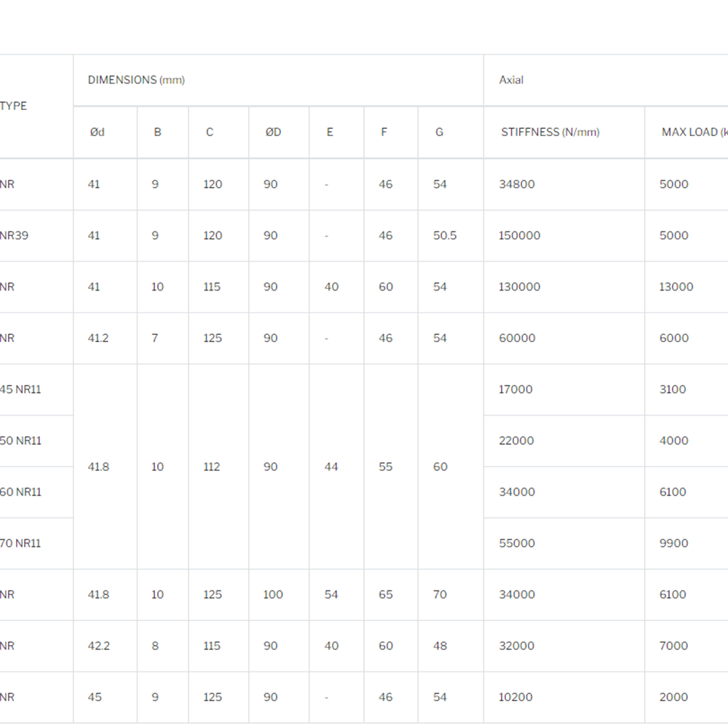728x728 pixels.
Task: Select the NR39 type row label
Action: (14, 236)
